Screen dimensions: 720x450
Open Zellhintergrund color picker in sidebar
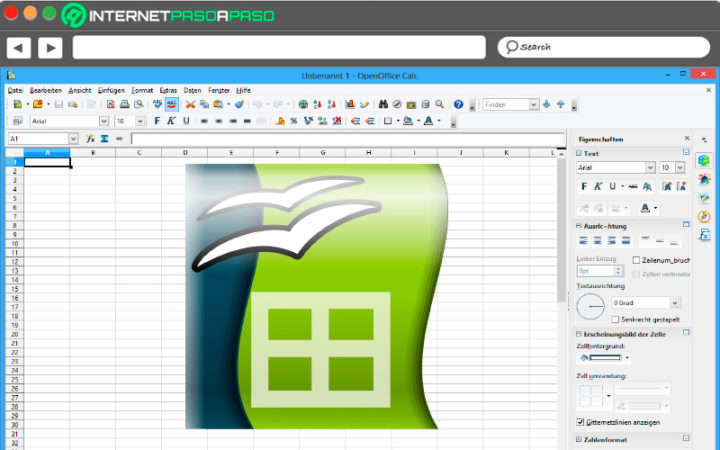click(627, 357)
